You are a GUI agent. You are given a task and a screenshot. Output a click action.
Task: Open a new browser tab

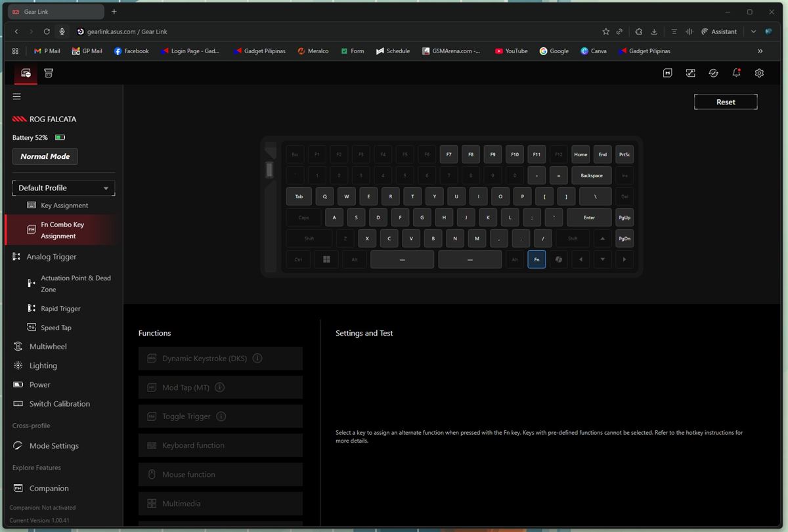(114, 12)
